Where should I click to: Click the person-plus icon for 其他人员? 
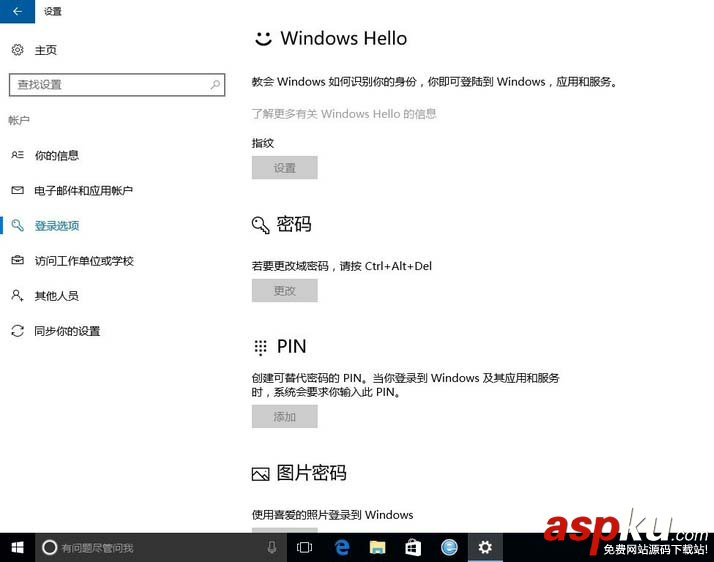pyautogui.click(x=17, y=296)
